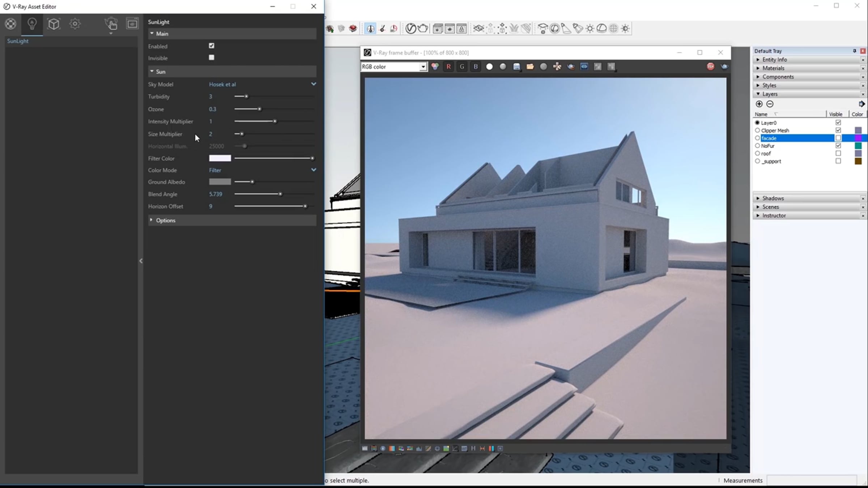Click the open image folder icon
The image size is (868, 488).
[x=530, y=67]
